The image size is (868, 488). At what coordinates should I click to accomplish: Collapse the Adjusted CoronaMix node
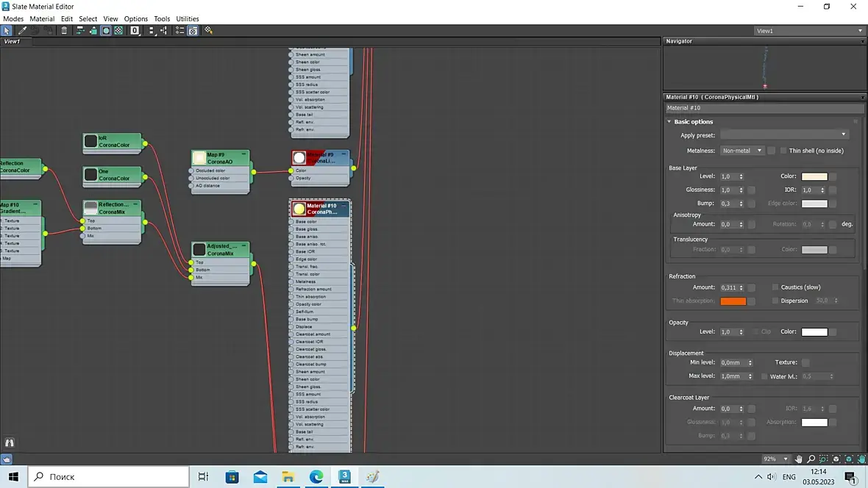[x=243, y=245]
